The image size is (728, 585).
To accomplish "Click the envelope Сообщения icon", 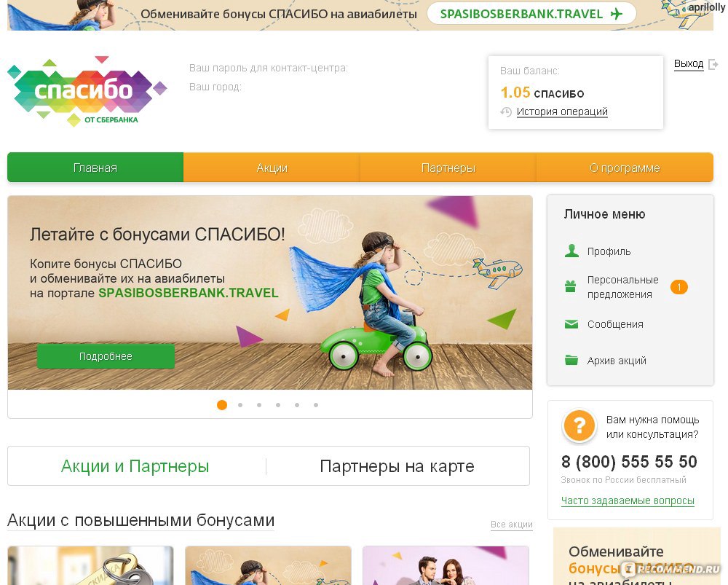I will pos(571,324).
